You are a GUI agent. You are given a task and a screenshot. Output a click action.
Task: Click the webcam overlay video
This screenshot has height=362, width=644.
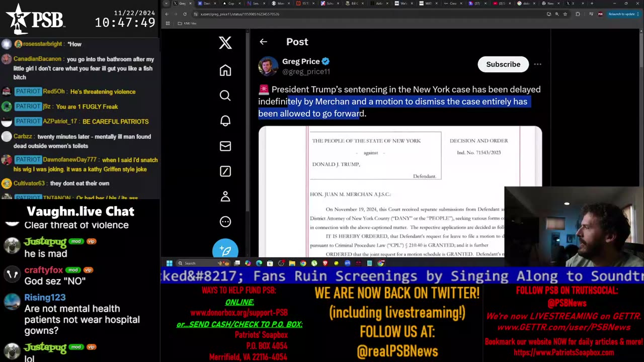click(x=574, y=227)
